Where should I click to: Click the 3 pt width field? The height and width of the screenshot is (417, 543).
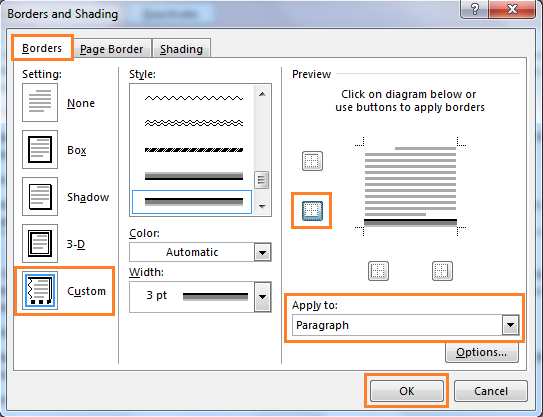[x=192, y=297]
